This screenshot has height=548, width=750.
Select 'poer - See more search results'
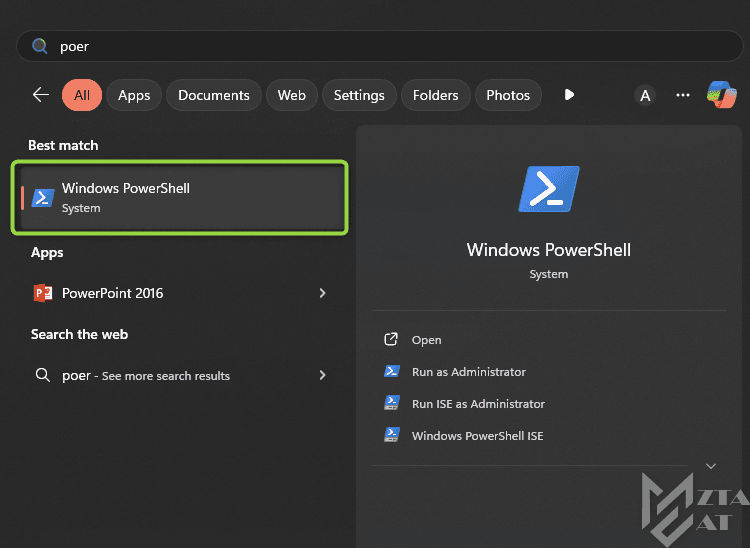[180, 375]
